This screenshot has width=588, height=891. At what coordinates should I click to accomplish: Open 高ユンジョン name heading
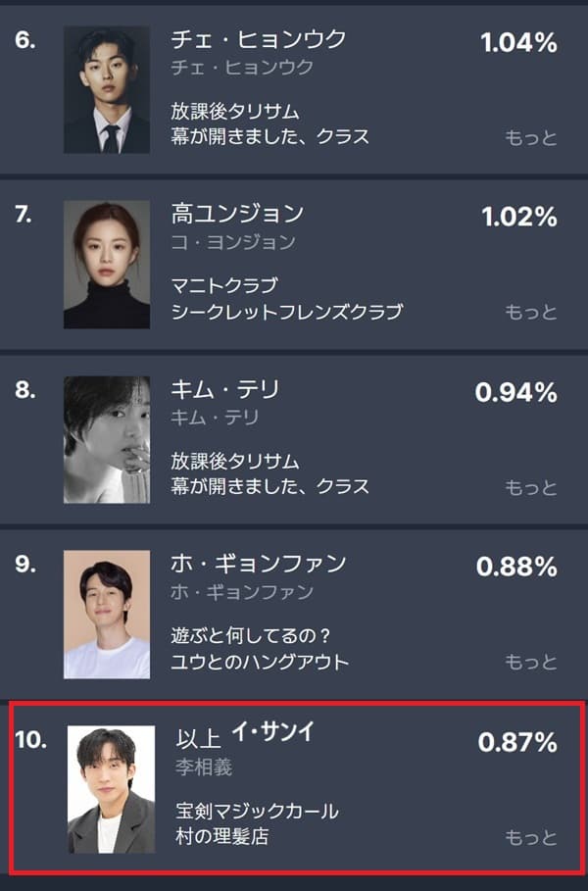[x=237, y=214]
